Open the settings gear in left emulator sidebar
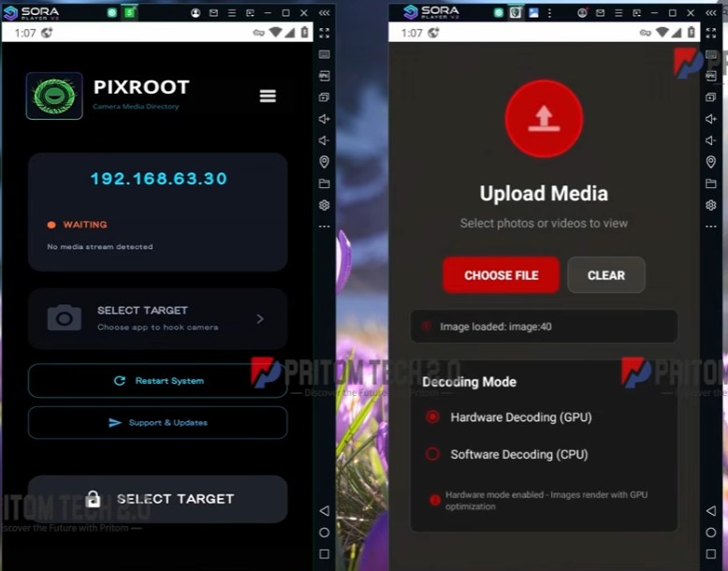The width and height of the screenshot is (728, 571). click(x=324, y=205)
